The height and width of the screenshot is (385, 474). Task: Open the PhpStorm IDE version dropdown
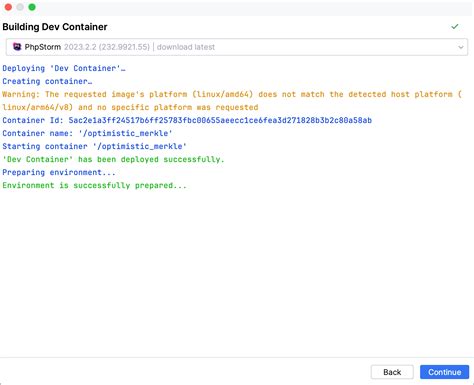pyautogui.click(x=237, y=47)
